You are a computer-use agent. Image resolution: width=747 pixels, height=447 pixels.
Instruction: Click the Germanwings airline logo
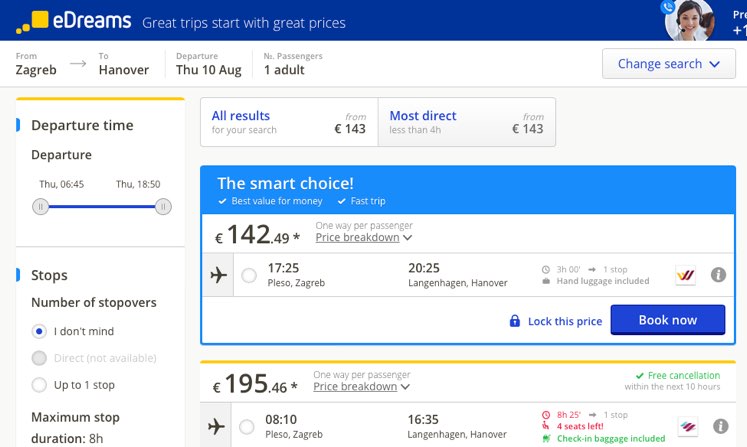686,275
